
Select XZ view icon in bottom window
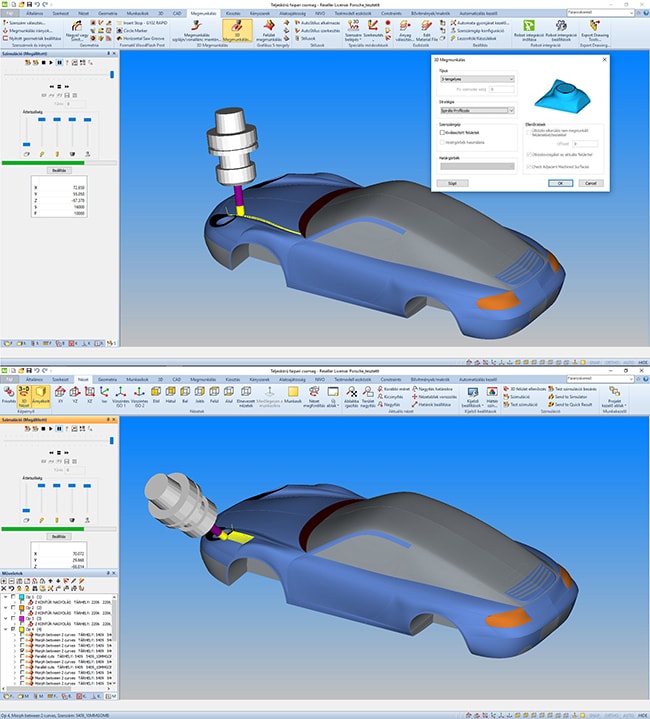[x=90, y=394]
